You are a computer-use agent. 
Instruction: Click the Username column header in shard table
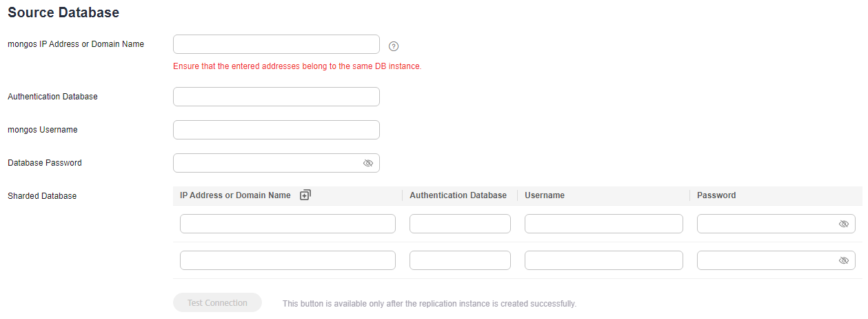(x=545, y=195)
